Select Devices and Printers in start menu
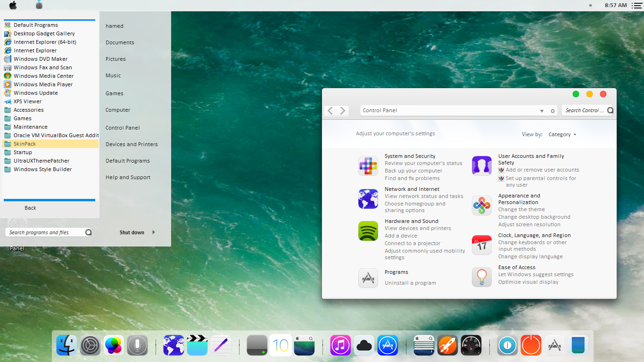Image resolution: width=644 pixels, height=362 pixels. click(132, 144)
